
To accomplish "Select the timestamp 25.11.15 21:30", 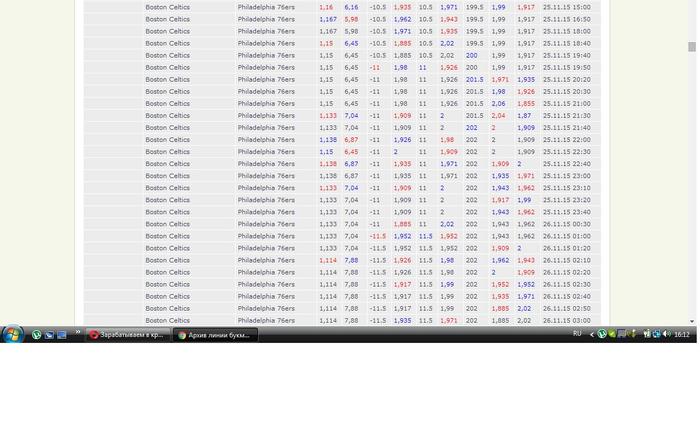I will click(x=567, y=116).
